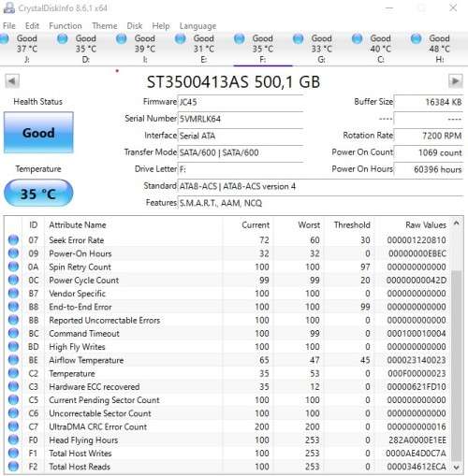Click UltraDMA CRC Error Count icon
Viewport: 468px width, 476px height.
pyautogui.click(x=13, y=426)
